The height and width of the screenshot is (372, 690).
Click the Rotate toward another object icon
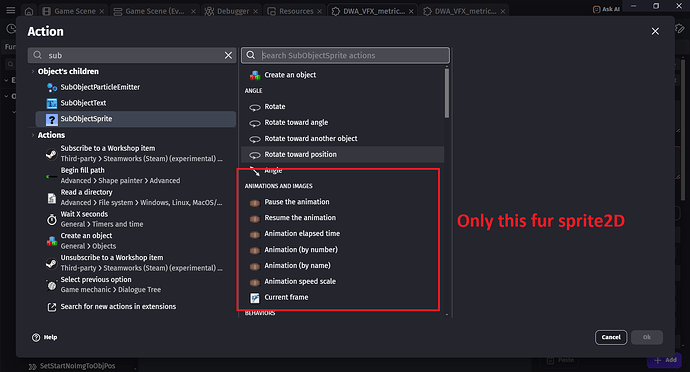click(255, 139)
